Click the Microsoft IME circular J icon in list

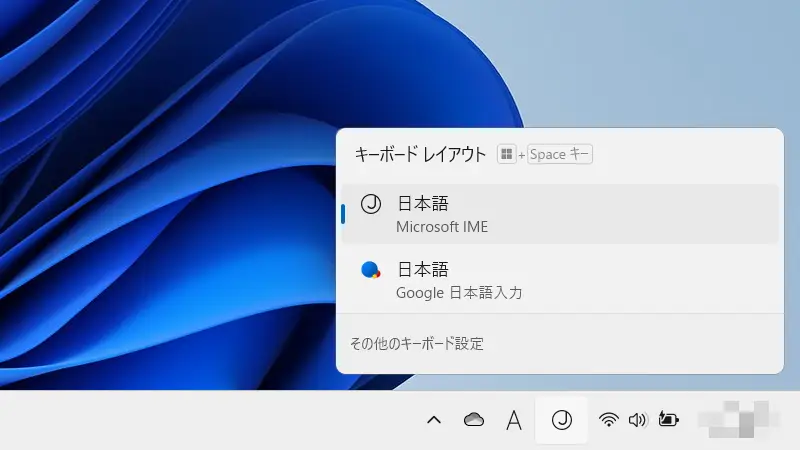click(x=371, y=205)
